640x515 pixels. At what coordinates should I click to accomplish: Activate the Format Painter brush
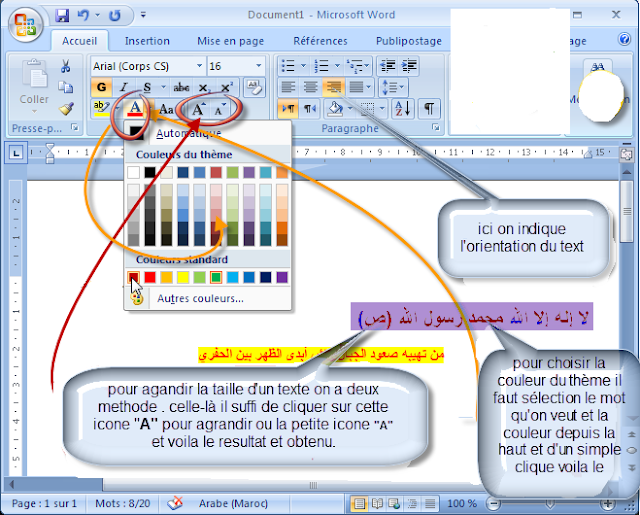[x=66, y=109]
